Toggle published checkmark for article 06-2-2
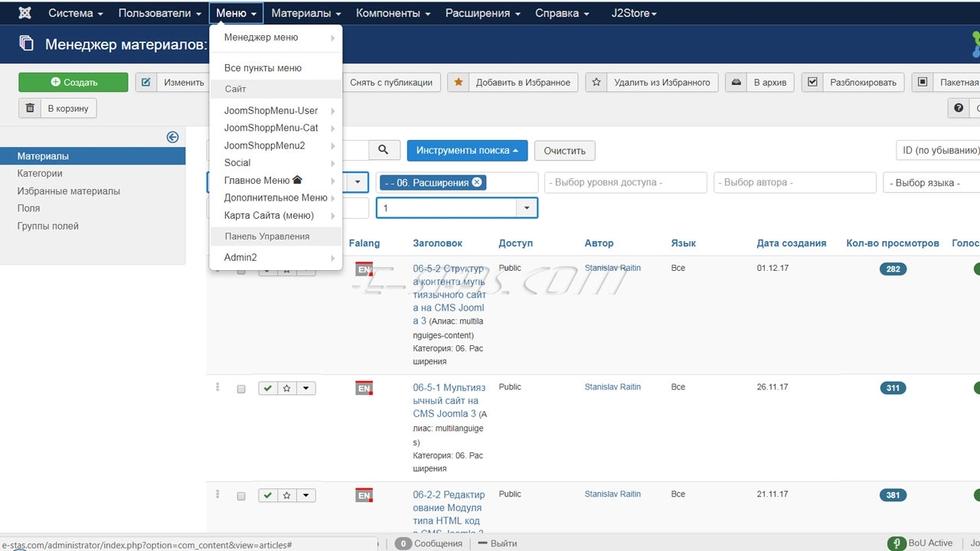Viewport: 980px width, 551px height. click(x=267, y=495)
